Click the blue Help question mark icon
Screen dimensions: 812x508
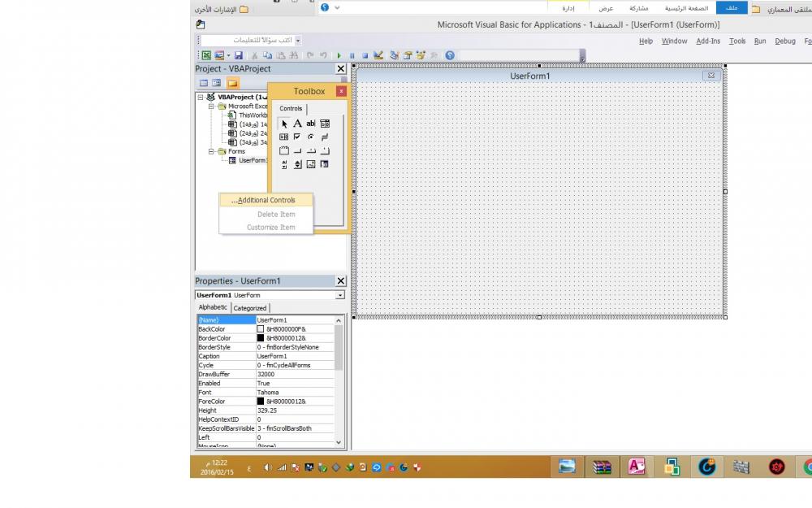click(x=450, y=55)
